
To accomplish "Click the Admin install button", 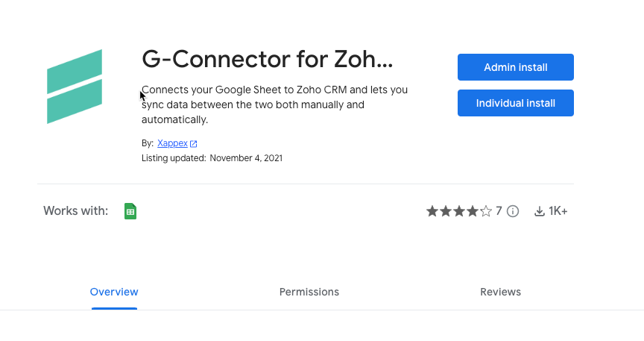I will tap(516, 67).
